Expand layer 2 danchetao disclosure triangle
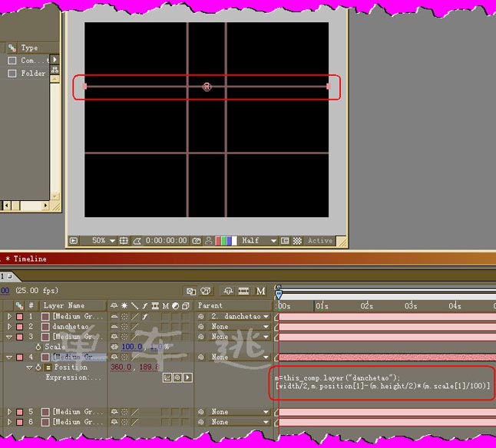496x448 pixels. 9,326
